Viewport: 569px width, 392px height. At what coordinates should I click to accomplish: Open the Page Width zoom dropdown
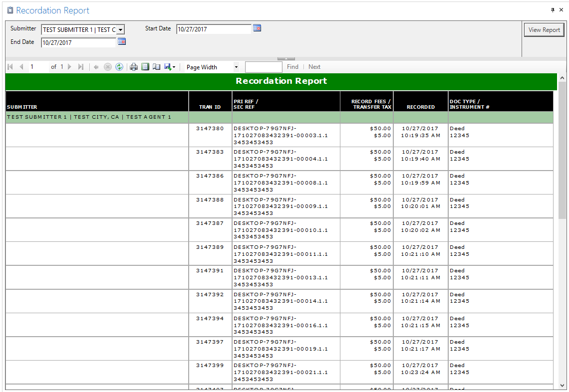pos(236,67)
